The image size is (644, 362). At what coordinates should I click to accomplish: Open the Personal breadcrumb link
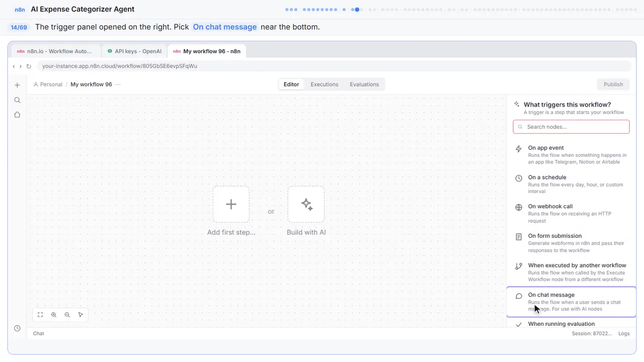48,84
